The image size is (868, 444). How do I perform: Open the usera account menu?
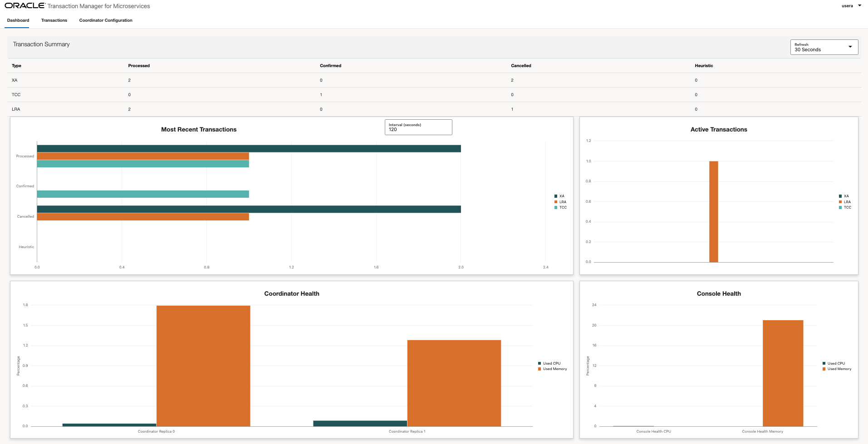click(851, 6)
